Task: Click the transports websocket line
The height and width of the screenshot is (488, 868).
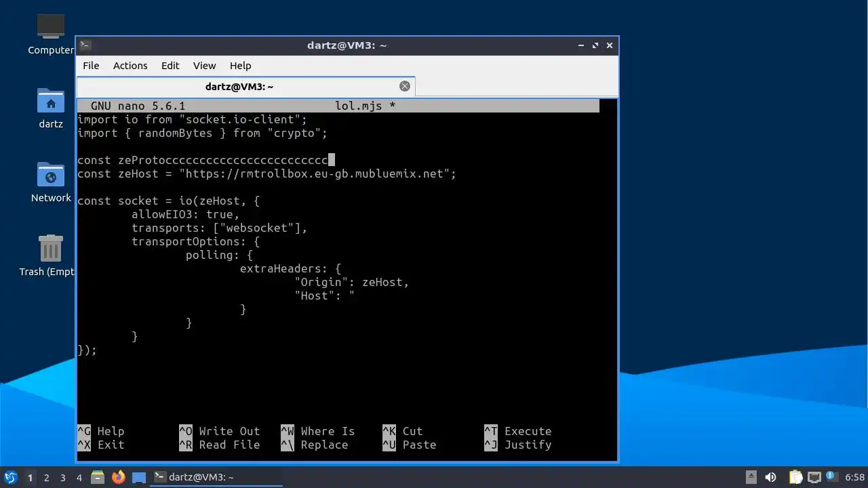Action: [219, 228]
